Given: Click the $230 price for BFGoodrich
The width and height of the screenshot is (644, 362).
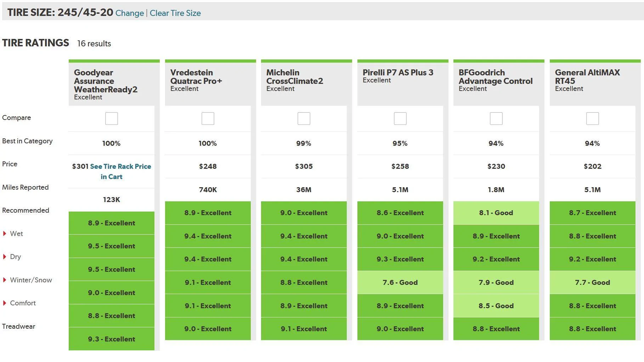Looking at the screenshot, I should (496, 166).
